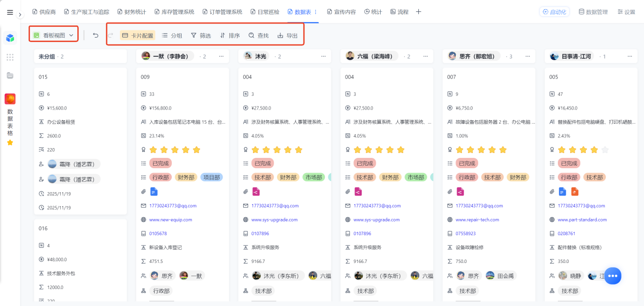
Task: Open 数据管理 in top right
Action: pyautogui.click(x=593, y=12)
